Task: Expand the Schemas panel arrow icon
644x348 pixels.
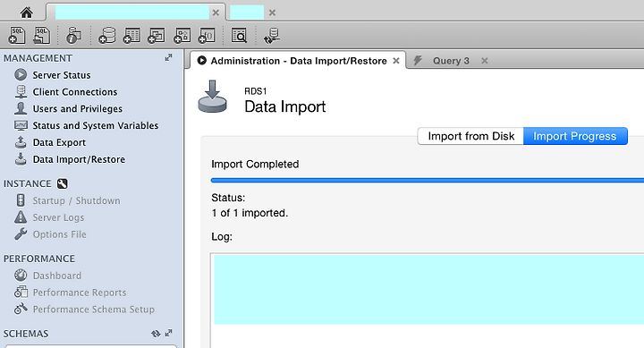Action: [x=168, y=333]
